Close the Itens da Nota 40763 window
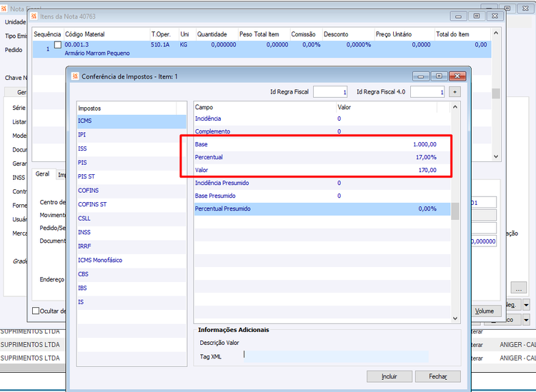 pyautogui.click(x=495, y=16)
